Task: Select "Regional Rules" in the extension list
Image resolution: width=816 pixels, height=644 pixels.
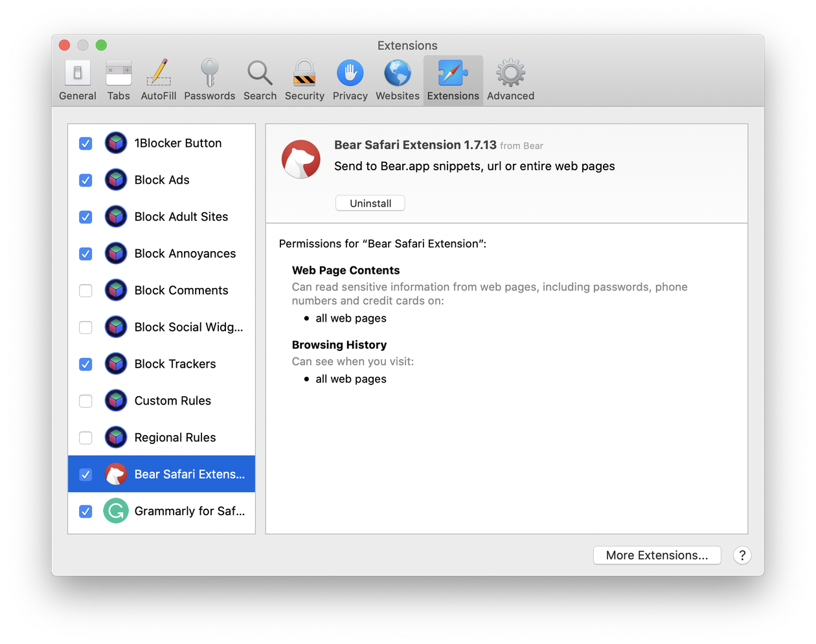Action: point(161,438)
